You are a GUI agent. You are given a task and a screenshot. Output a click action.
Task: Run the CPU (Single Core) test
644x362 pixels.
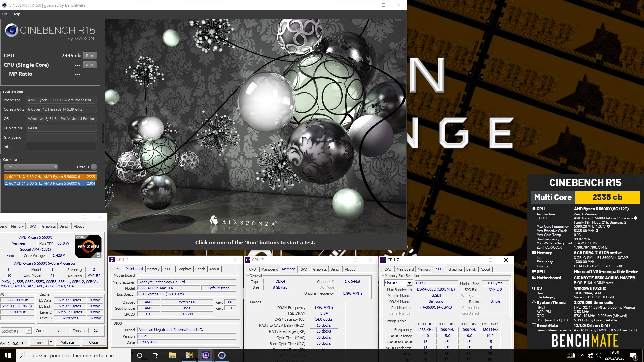(x=89, y=65)
